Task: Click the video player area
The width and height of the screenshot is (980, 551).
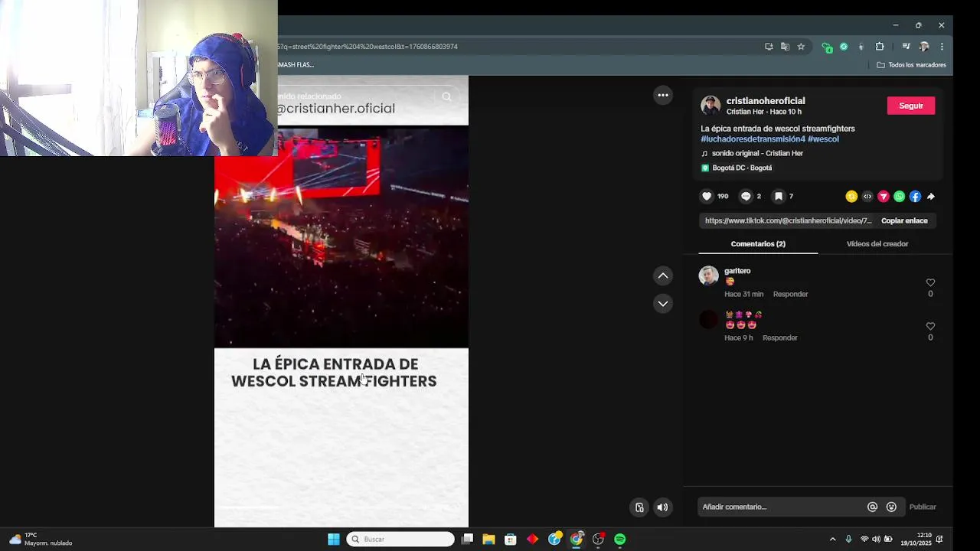Action: [x=341, y=301]
